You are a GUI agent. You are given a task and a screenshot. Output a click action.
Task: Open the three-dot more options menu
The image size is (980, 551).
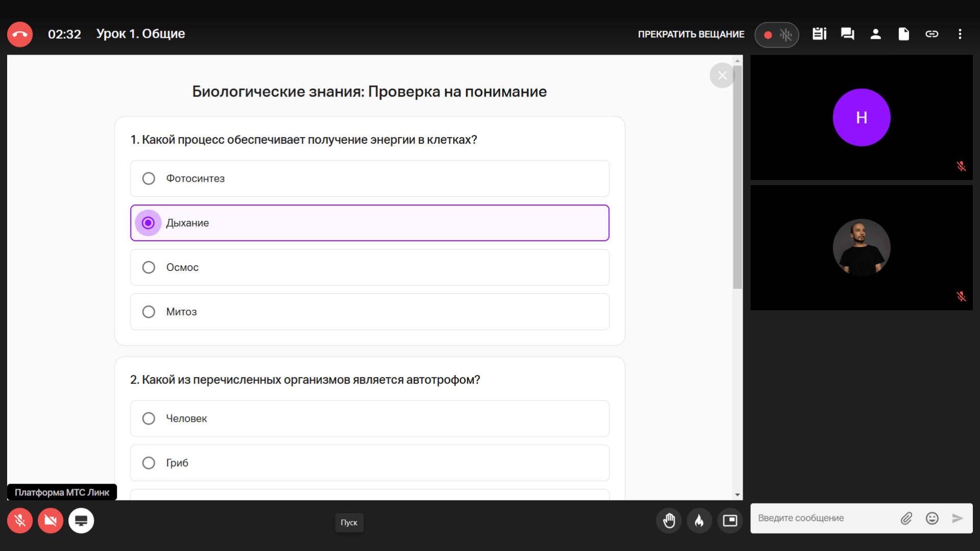960,34
